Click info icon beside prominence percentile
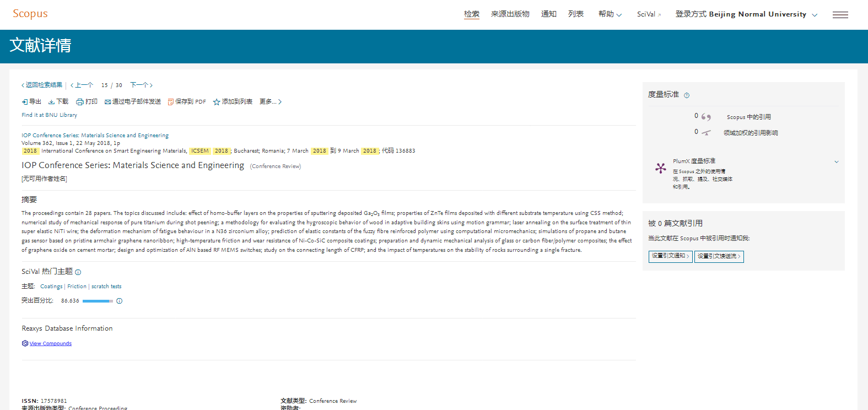Viewport: 868px width, 410px height. point(119,301)
